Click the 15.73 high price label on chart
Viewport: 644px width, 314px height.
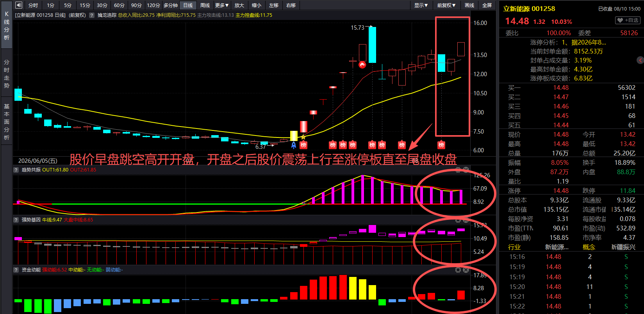pyautogui.click(x=357, y=28)
